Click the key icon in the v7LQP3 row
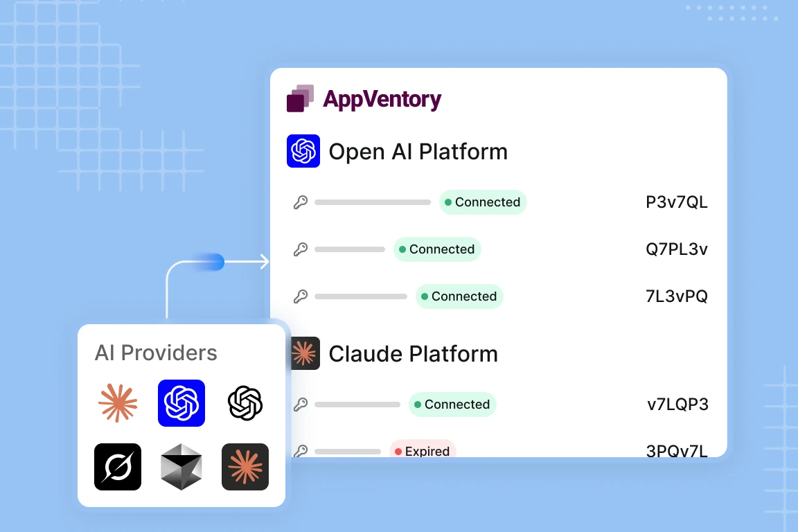The image size is (798, 532). pos(300,405)
